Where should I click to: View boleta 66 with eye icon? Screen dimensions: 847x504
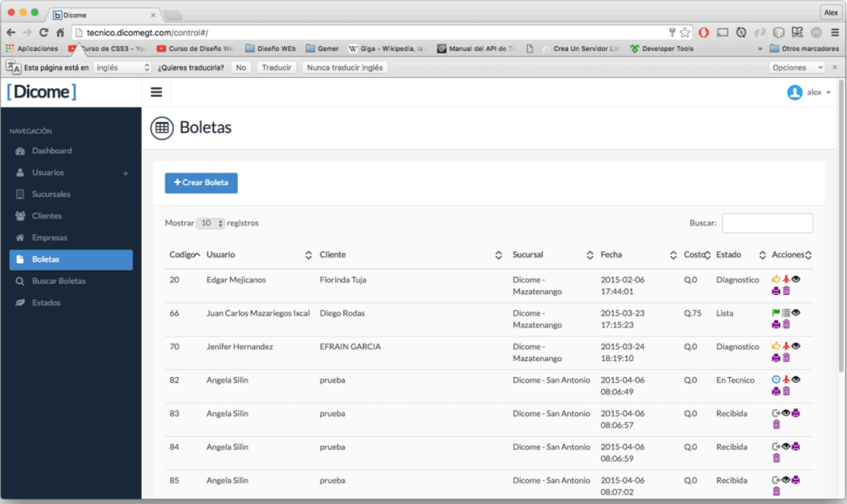pos(796,313)
